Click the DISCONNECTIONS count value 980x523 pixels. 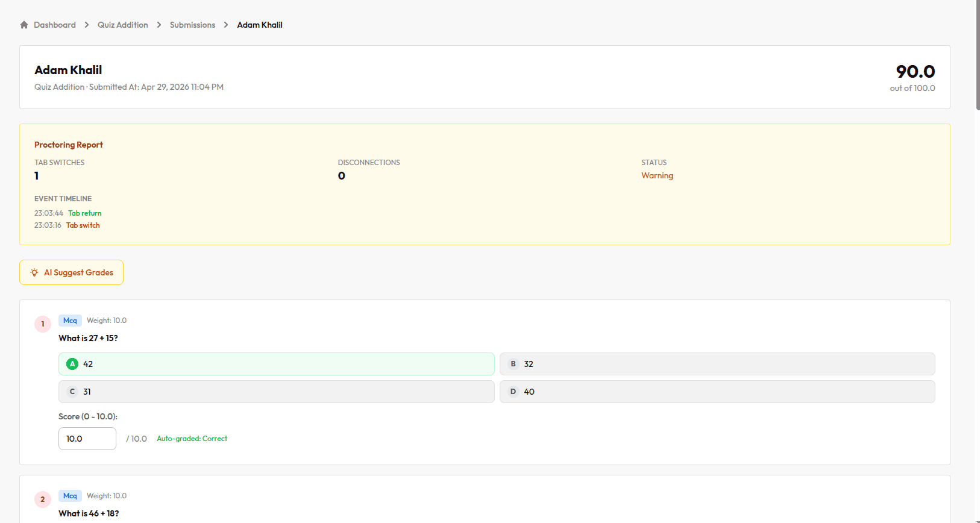click(x=342, y=176)
